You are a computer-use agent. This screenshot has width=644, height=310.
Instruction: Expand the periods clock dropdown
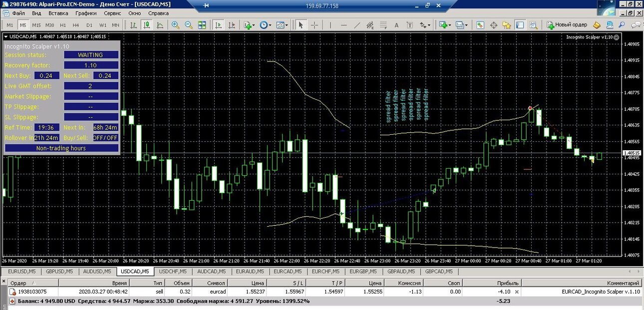click(270, 25)
